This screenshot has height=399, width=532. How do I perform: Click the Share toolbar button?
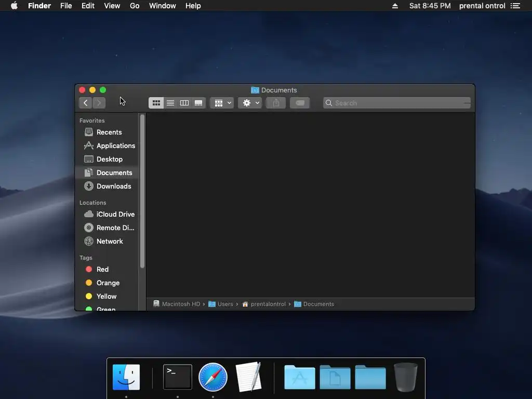(x=276, y=103)
